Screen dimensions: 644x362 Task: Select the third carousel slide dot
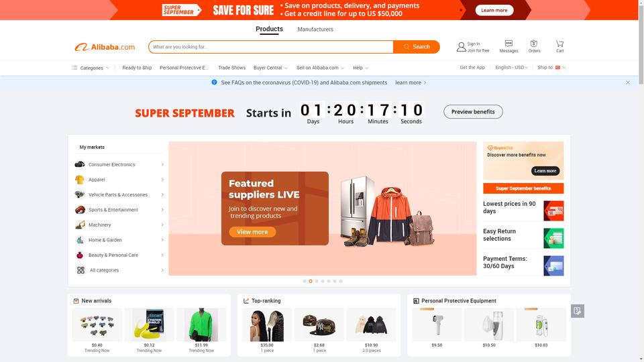(x=317, y=281)
